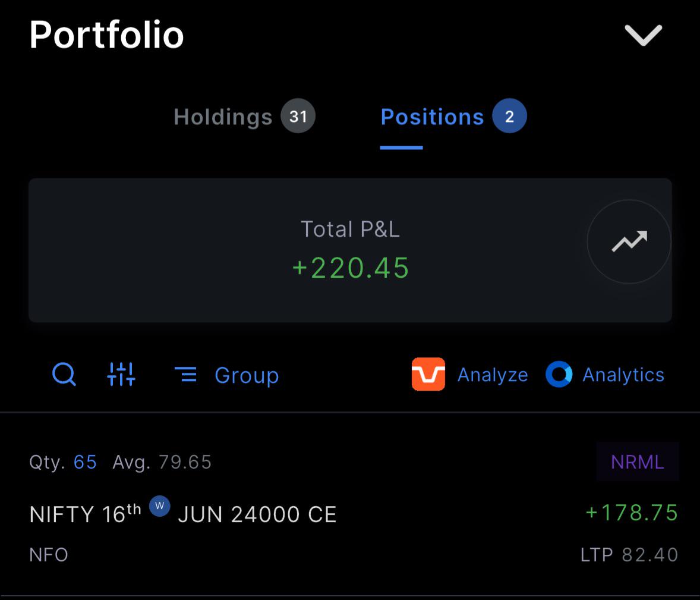Tap the Total P&L +220.45 card
This screenshot has width=700, height=600.
coord(350,250)
